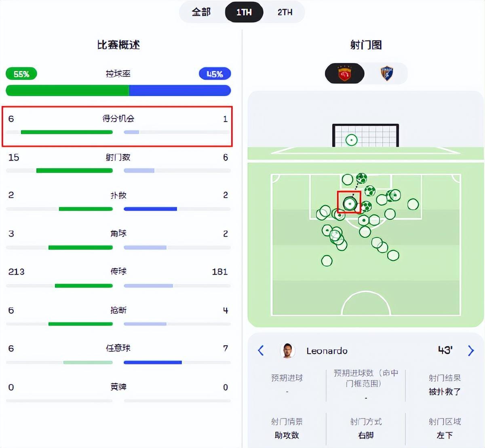Click the shot marker inside the goal frame
Image resolution: width=485 pixels, height=448 pixels.
[x=351, y=140]
